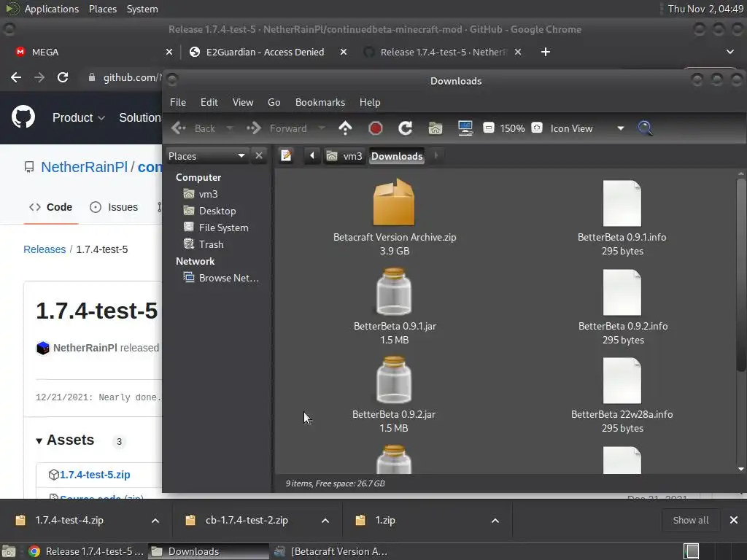Viewport: 747px width, 560px height.
Task: Open the Bookmarks menu
Action: 320,102
